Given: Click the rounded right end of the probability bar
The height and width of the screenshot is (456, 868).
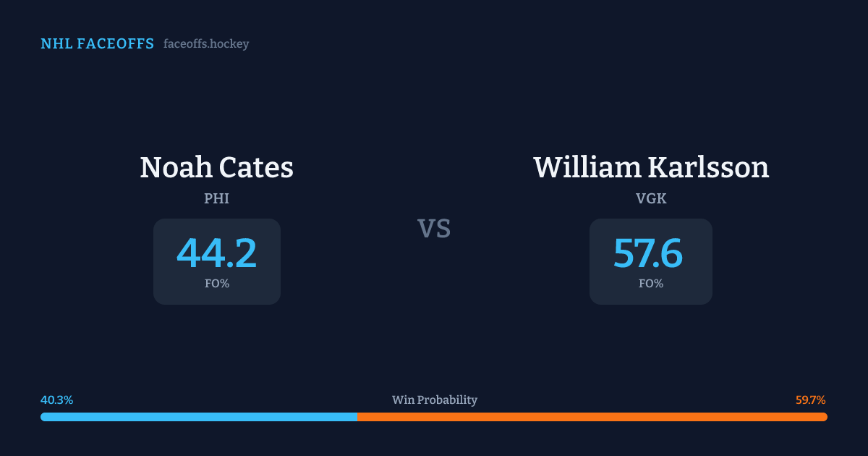Looking at the screenshot, I should pyautogui.click(x=825, y=417).
